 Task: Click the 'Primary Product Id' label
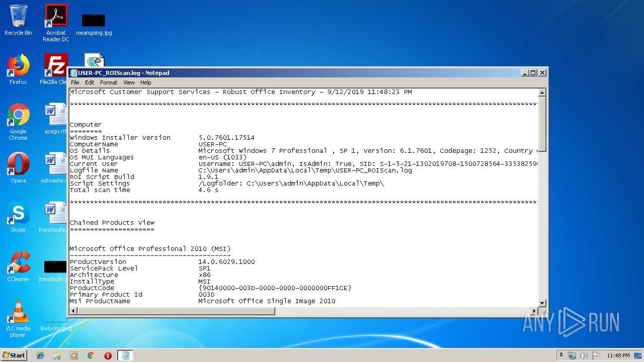[106, 295]
